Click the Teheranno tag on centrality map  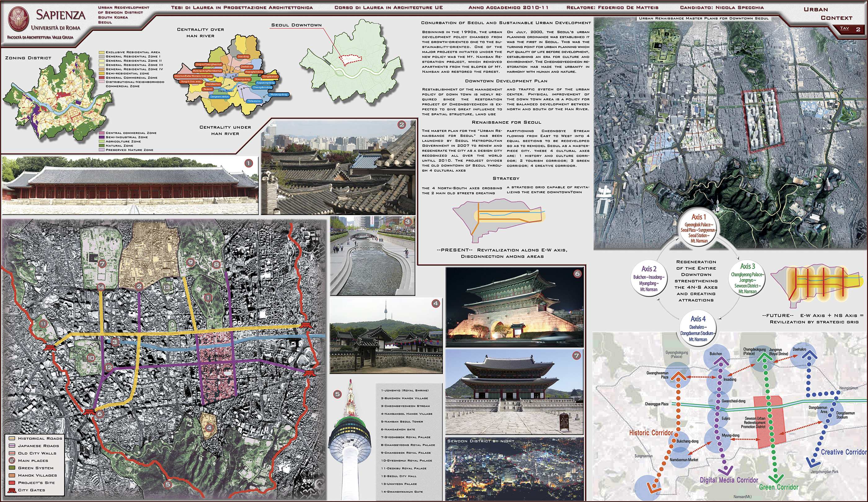pos(255,101)
